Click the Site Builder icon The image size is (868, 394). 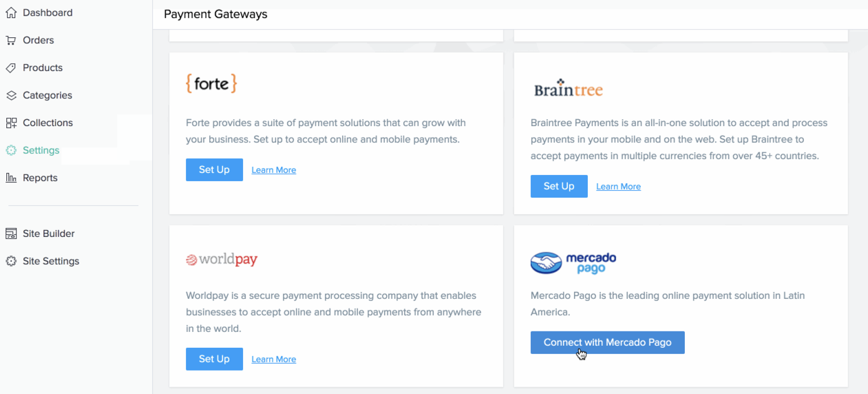(x=11, y=234)
